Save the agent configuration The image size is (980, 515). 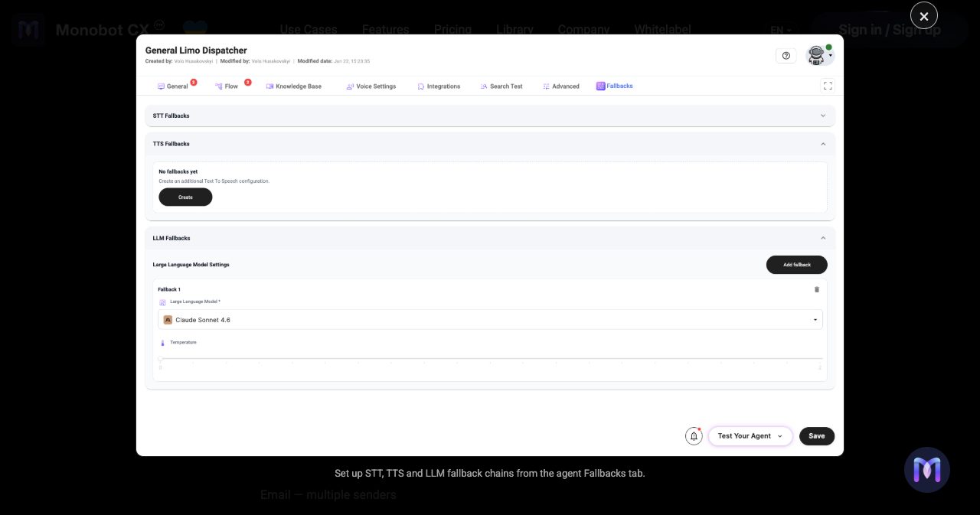(817, 436)
